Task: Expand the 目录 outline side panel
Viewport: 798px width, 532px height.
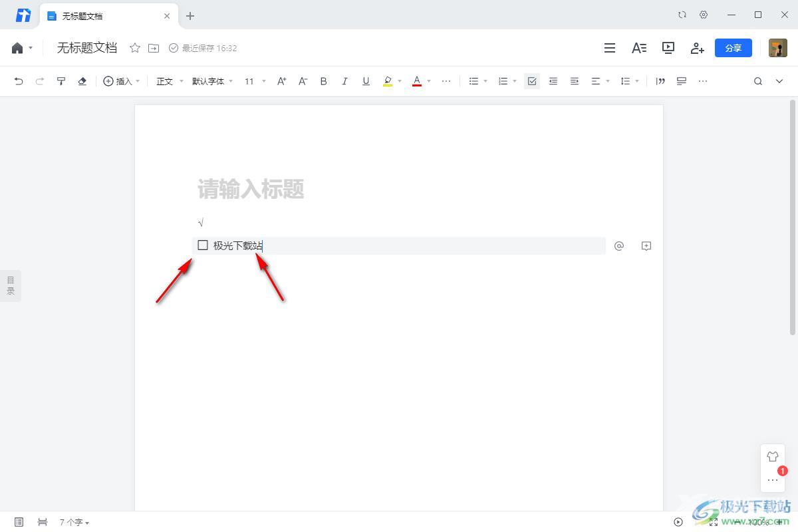Action: 11,286
